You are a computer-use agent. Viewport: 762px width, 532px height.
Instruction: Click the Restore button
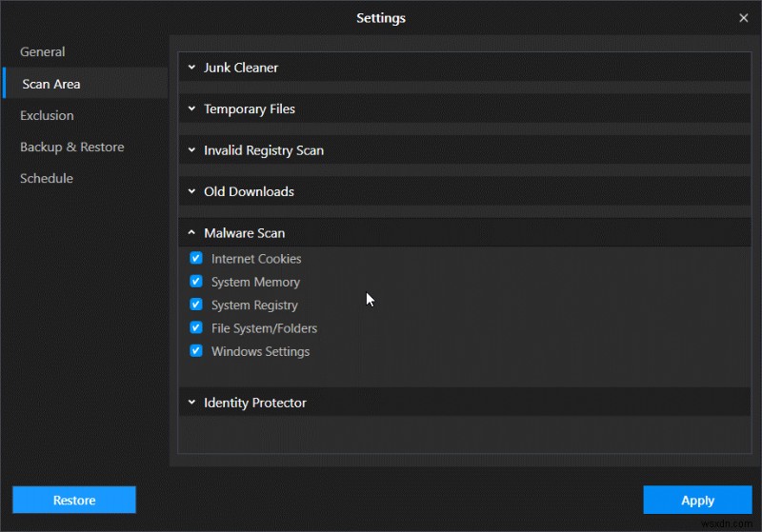(x=74, y=500)
